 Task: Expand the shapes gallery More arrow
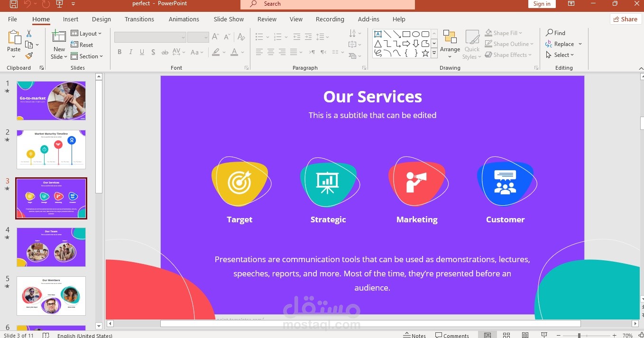pos(434,54)
